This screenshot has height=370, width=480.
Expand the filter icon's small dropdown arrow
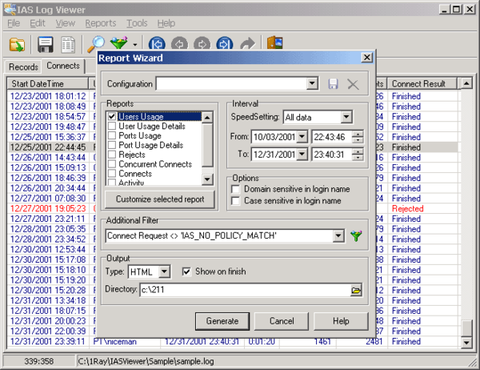pyautogui.click(x=135, y=45)
